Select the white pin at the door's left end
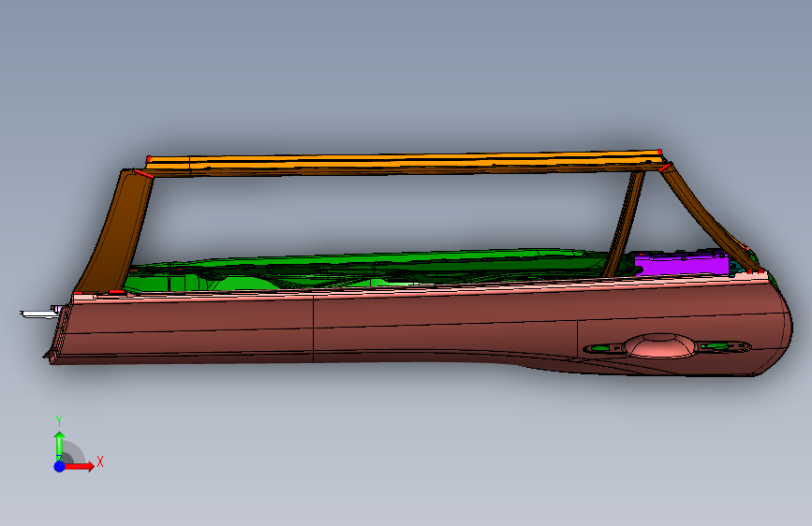812x526 pixels. [40, 314]
